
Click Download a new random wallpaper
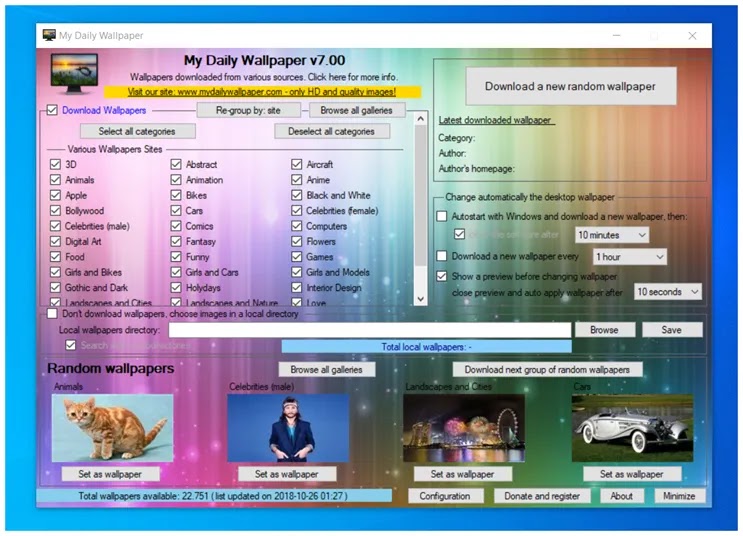571,86
